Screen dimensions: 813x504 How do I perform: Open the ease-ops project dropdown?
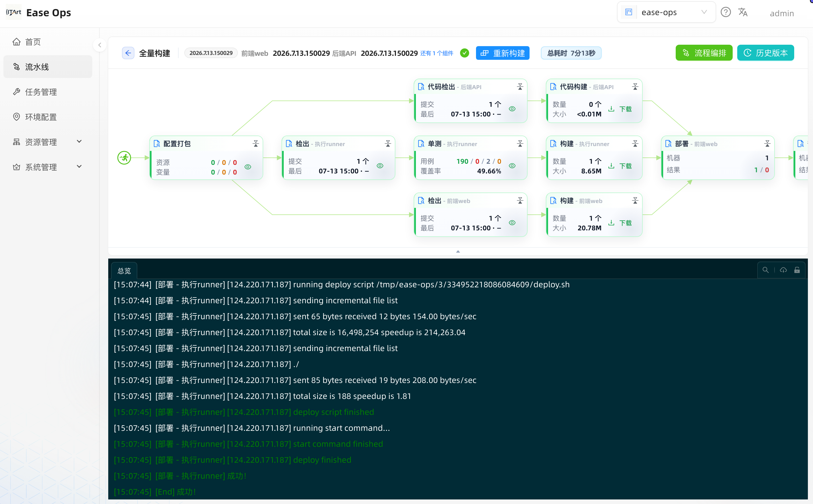click(x=666, y=12)
